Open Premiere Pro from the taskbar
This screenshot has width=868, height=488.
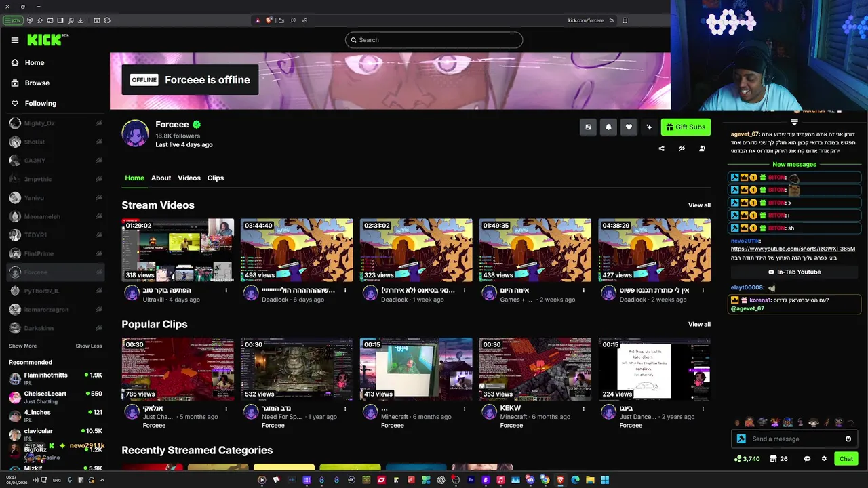471,480
